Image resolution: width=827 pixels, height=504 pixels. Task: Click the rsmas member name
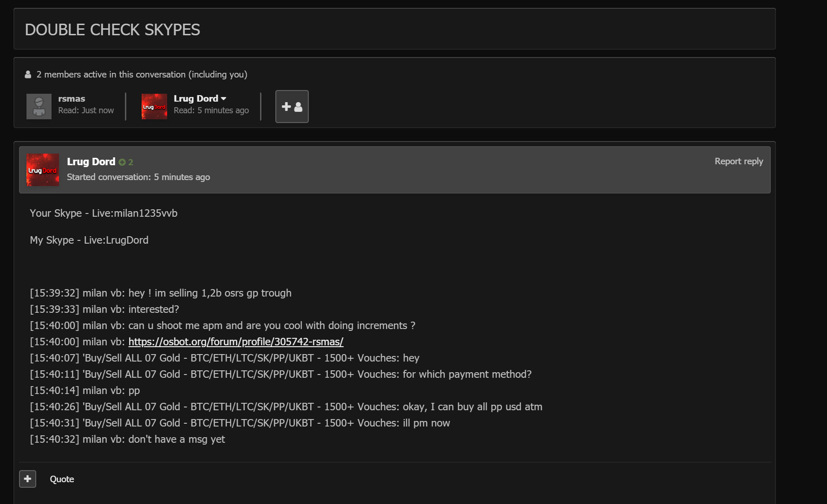[72, 98]
